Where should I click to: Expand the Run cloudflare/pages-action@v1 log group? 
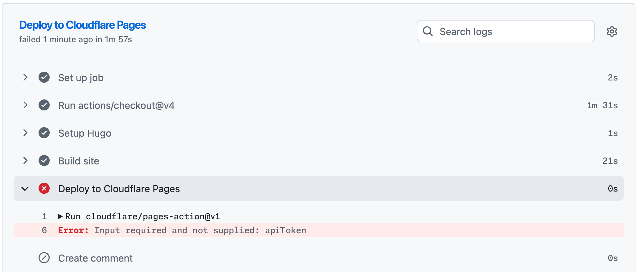click(x=60, y=216)
